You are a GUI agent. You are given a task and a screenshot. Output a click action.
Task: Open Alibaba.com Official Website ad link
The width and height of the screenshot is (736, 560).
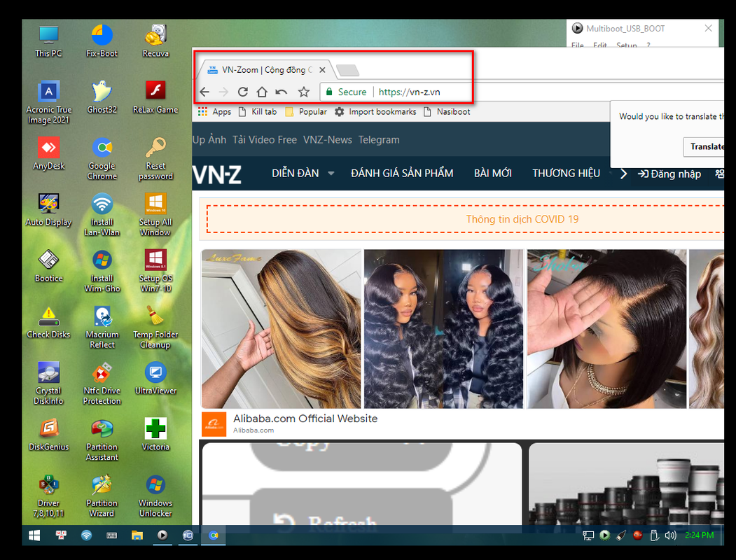(x=305, y=419)
